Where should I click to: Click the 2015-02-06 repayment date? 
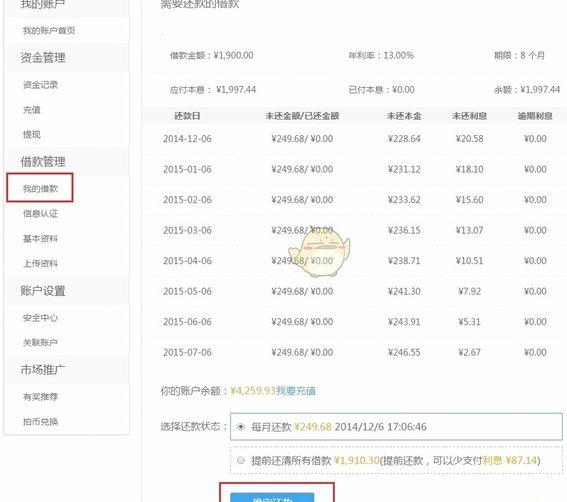pos(187,200)
